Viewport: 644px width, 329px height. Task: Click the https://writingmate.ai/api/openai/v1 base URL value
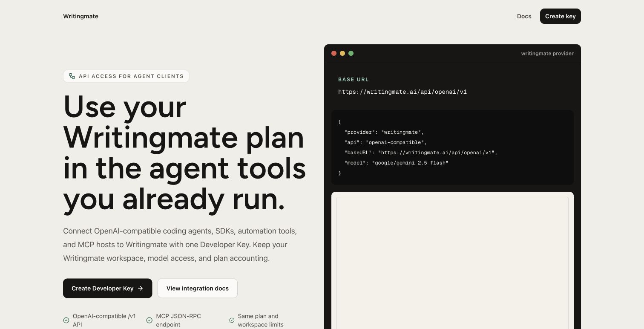(402, 92)
